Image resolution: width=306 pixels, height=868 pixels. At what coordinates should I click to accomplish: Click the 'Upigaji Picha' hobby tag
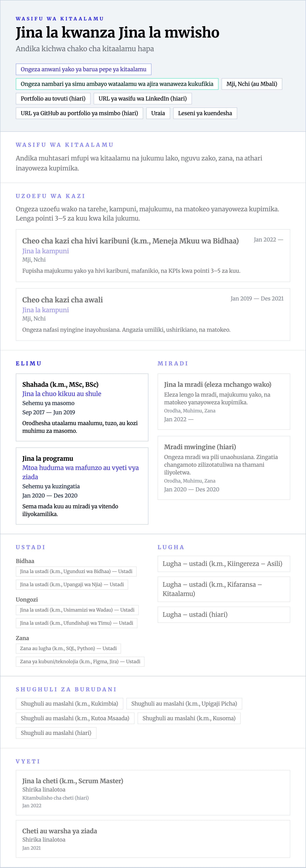pos(184,703)
